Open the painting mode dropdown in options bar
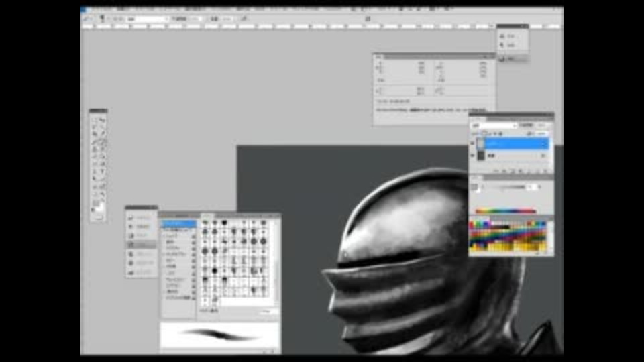644x362 pixels. 148,19
